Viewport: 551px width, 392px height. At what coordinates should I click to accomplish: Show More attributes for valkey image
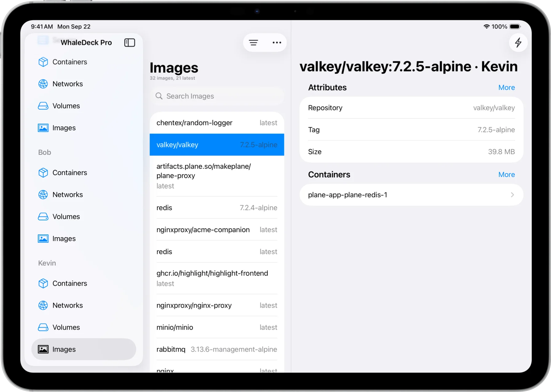coord(506,87)
